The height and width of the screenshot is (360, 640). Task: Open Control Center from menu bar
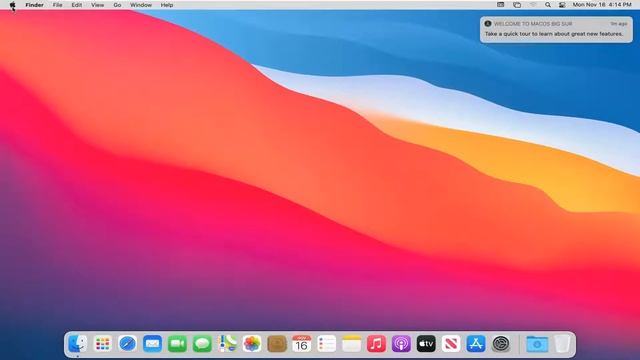562,5
